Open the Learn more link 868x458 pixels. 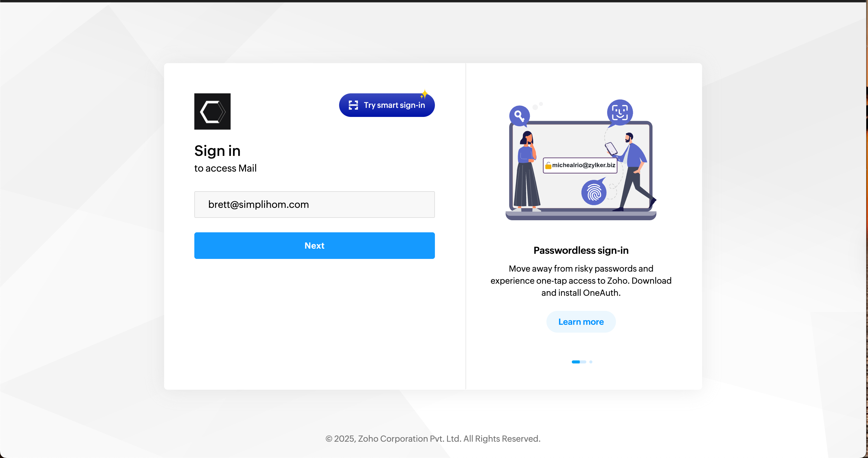click(581, 322)
